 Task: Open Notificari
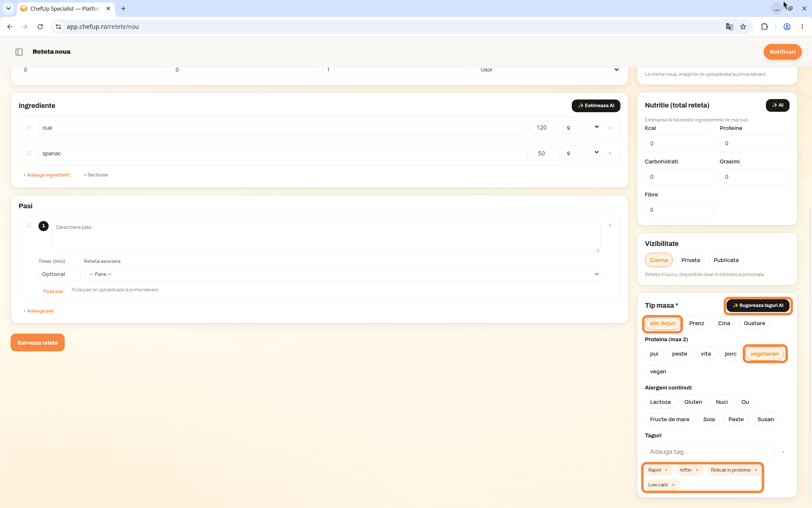point(782,52)
